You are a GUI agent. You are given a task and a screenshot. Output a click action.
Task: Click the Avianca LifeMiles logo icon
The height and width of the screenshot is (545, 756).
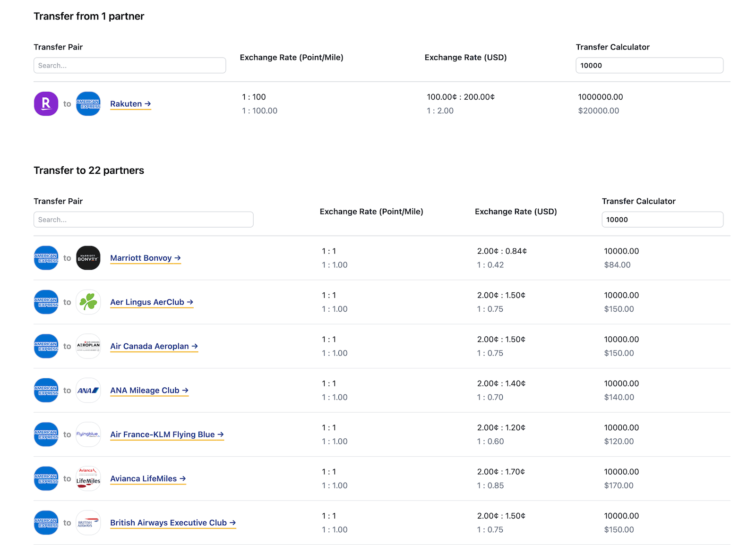(x=88, y=479)
